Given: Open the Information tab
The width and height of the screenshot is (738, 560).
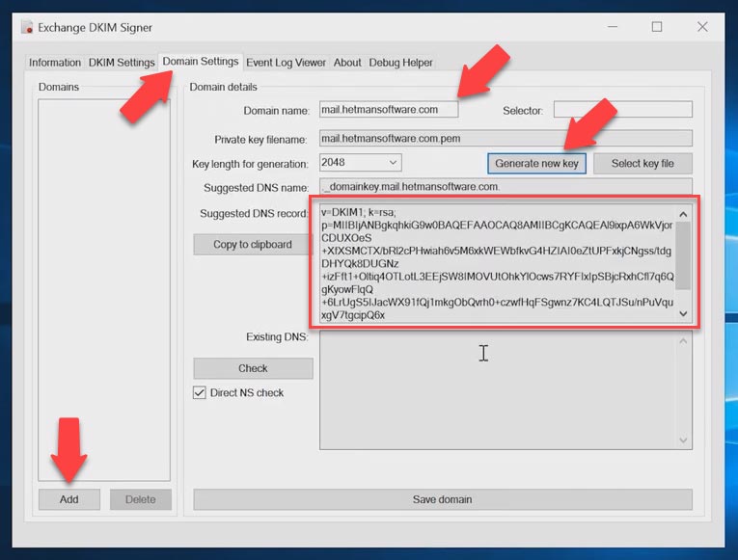Looking at the screenshot, I should click(x=55, y=63).
